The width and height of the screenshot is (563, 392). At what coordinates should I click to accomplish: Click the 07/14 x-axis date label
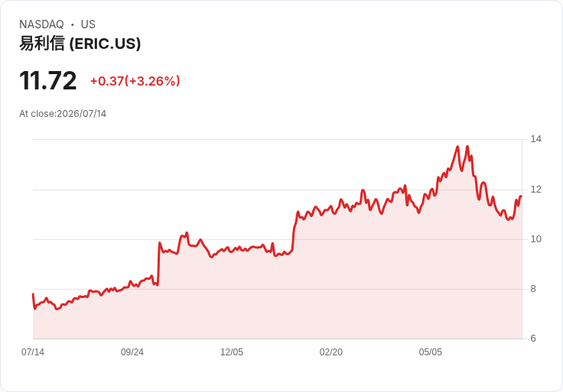pos(33,352)
